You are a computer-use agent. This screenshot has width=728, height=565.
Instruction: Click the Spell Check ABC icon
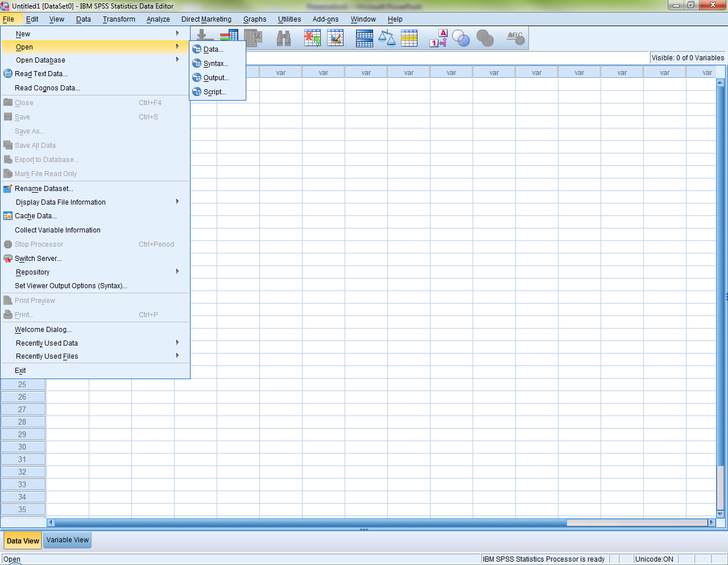[516, 38]
